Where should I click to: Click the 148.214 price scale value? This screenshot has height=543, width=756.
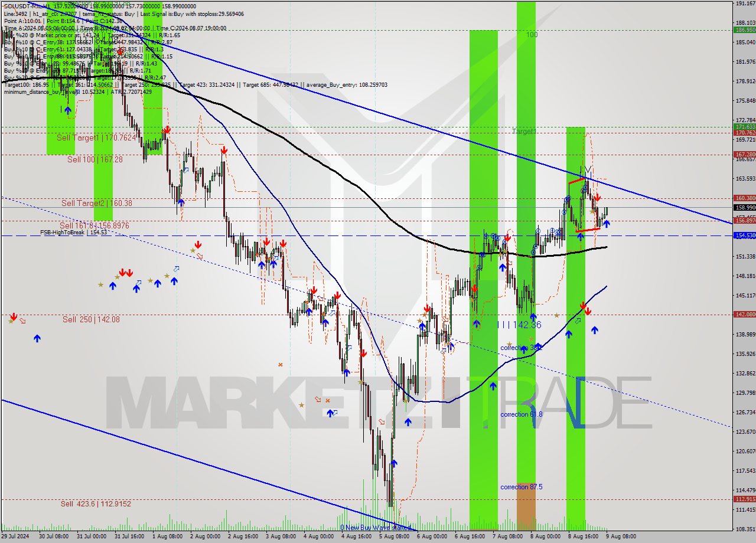click(745, 276)
